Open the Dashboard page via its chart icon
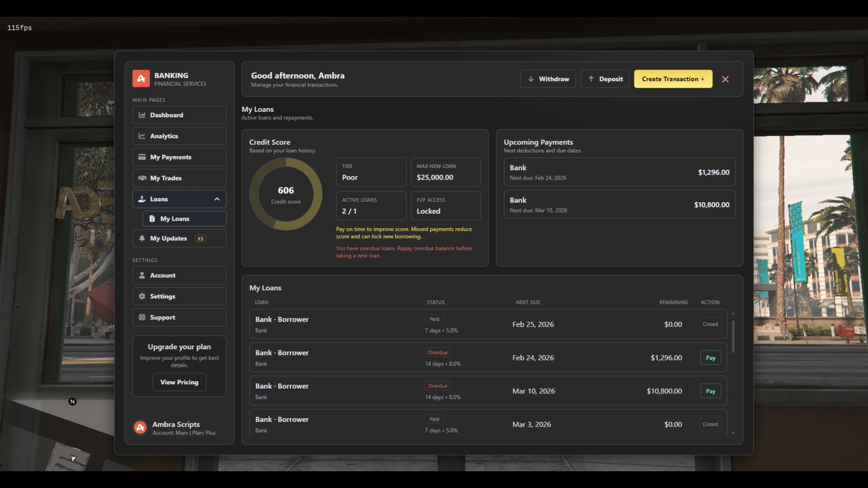Image resolution: width=868 pixels, height=488 pixels. click(142, 115)
